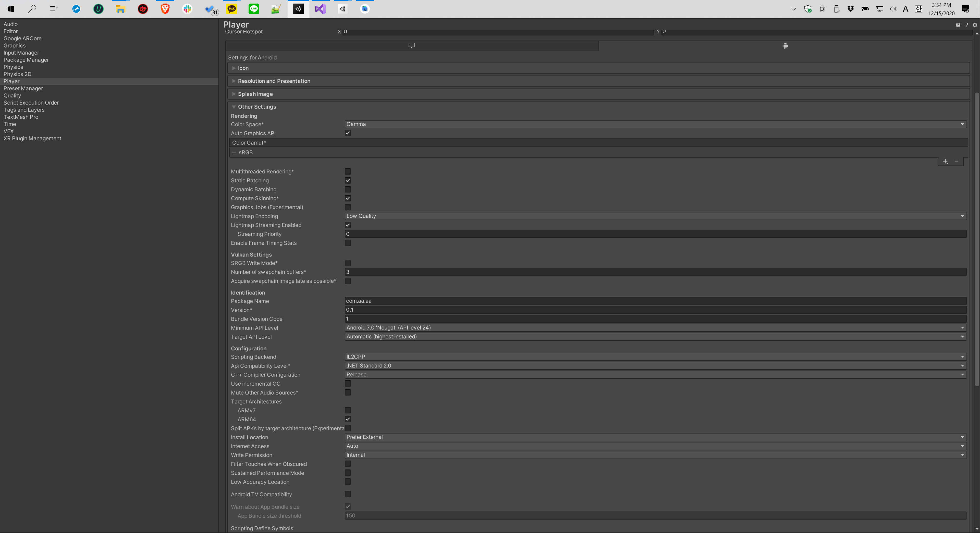
Task: Disable the Auto Graphics API checkbox
Action: [348, 133]
